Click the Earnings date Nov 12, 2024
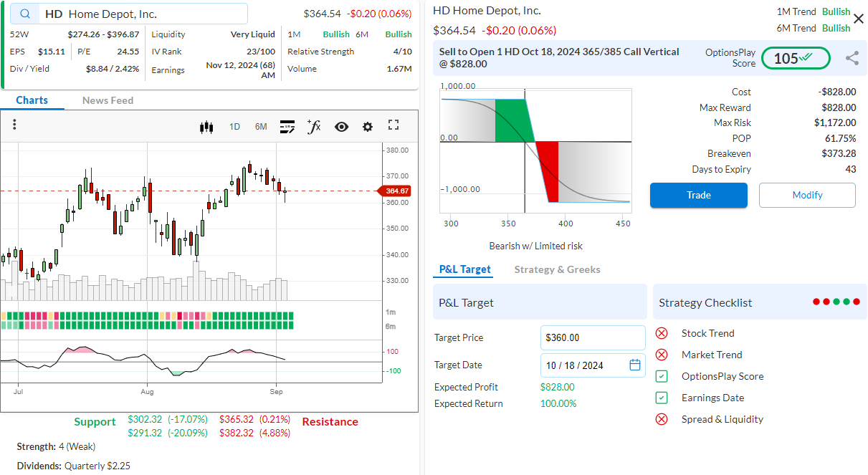 [x=241, y=69]
